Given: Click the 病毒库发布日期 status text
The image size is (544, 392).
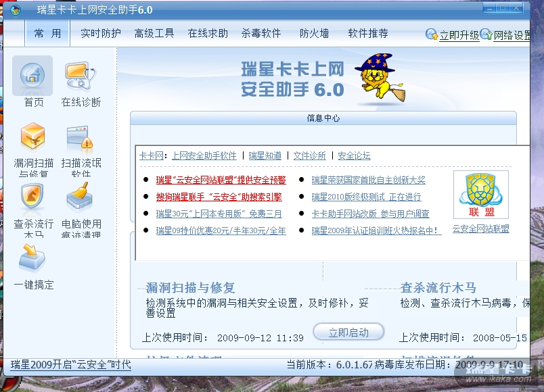Looking at the screenshot, I should pos(449,364).
